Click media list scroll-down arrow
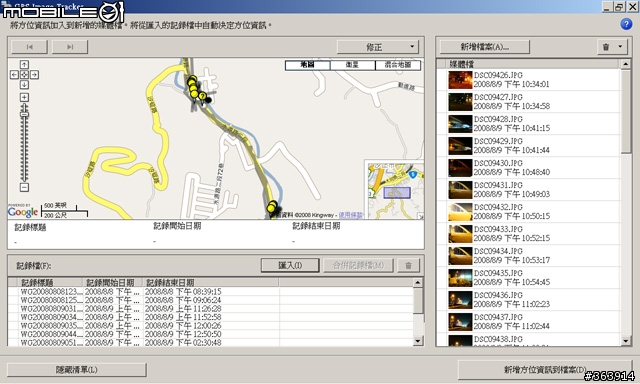Viewport: 640px width, 384px height. [x=625, y=341]
